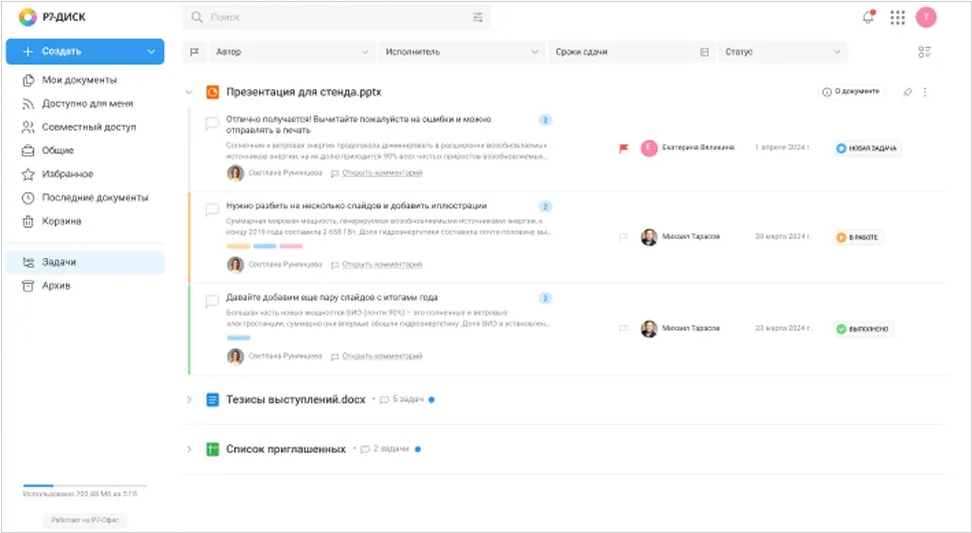The image size is (972, 533).
Task: Toggle the flag on the В работе task
Action: 624,238
